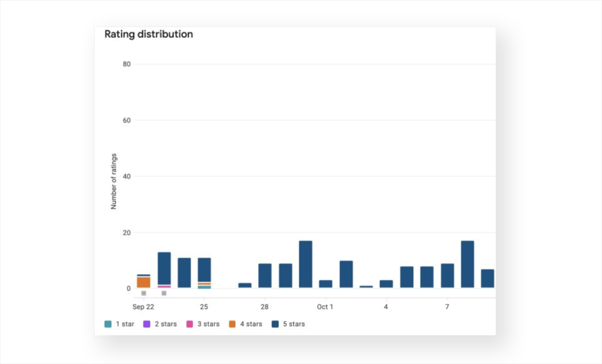Select the Oct 2 bar
Image resolution: width=602 pixels, height=364 pixels.
346,274
